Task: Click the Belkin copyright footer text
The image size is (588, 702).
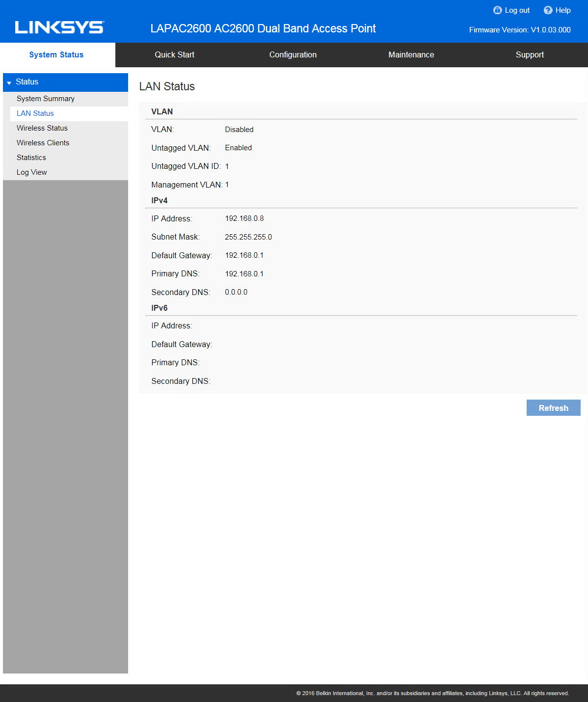Action: pos(432,693)
